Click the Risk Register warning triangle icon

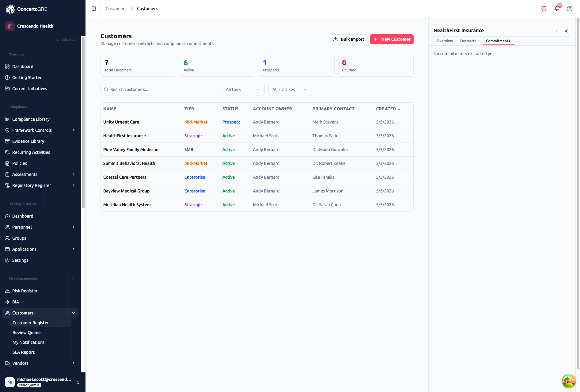coord(7,291)
